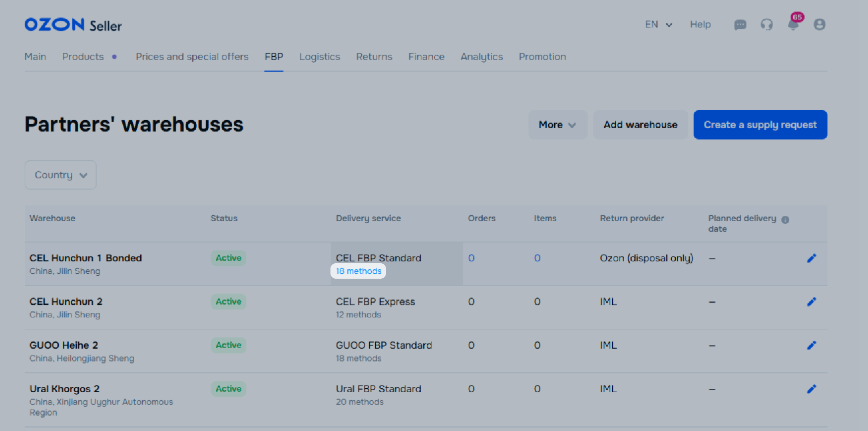Click Create a supply request button
The image size is (868, 431).
pos(760,125)
